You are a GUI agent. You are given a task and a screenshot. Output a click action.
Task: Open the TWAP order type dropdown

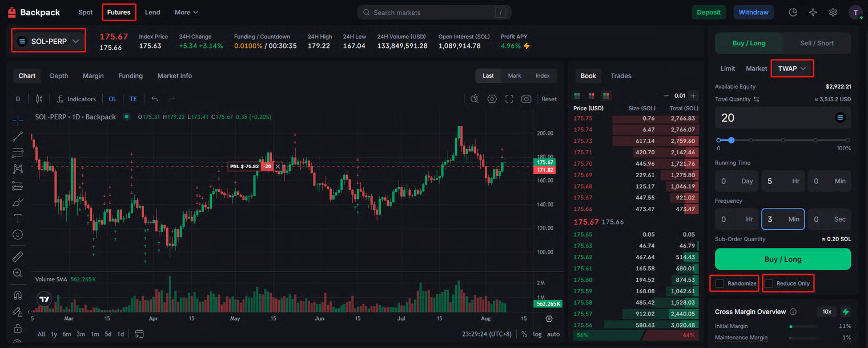pyautogui.click(x=791, y=69)
